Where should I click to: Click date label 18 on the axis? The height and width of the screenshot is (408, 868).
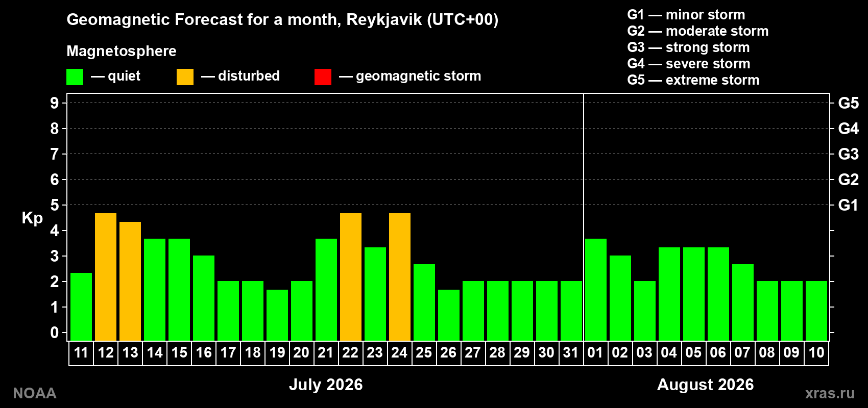(253, 352)
